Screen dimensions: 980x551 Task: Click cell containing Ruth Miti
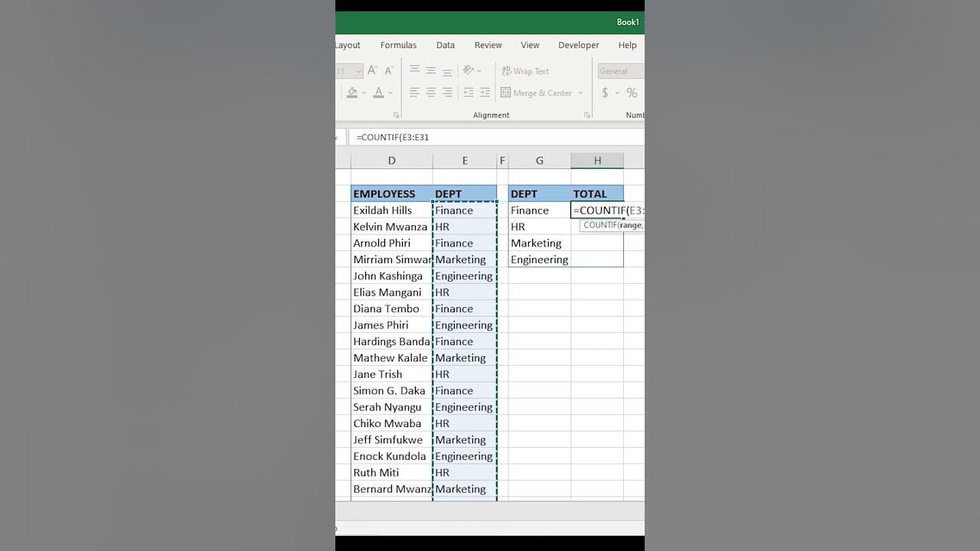click(392, 473)
